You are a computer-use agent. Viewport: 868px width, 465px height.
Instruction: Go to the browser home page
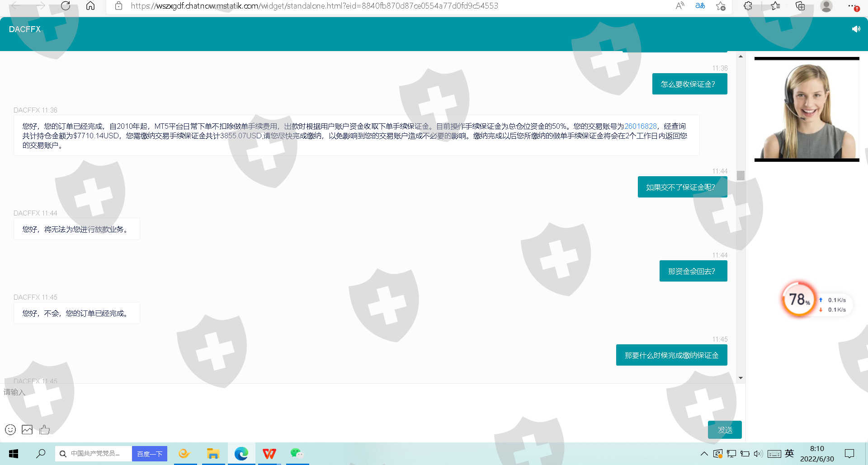point(90,6)
